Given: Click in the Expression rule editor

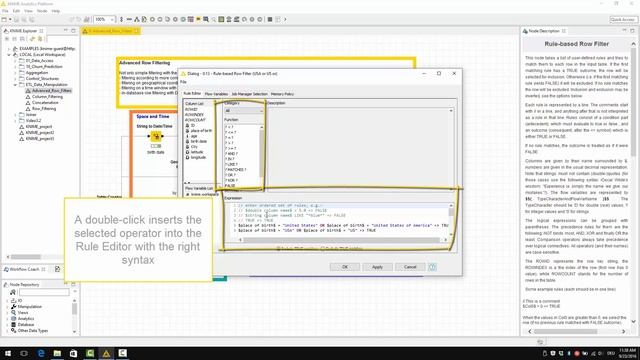Looking at the screenshot, I should (x=339, y=220).
